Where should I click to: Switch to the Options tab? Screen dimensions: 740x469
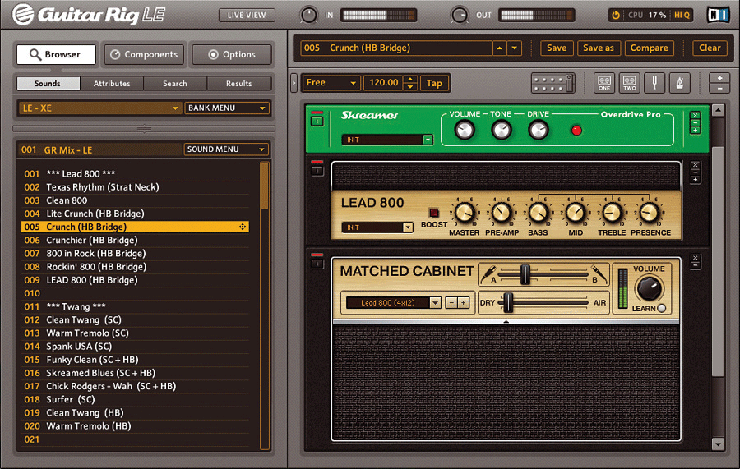click(232, 55)
